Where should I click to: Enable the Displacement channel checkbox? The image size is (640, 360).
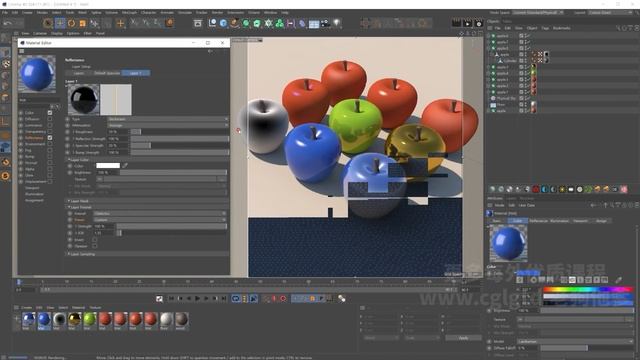coord(50,182)
